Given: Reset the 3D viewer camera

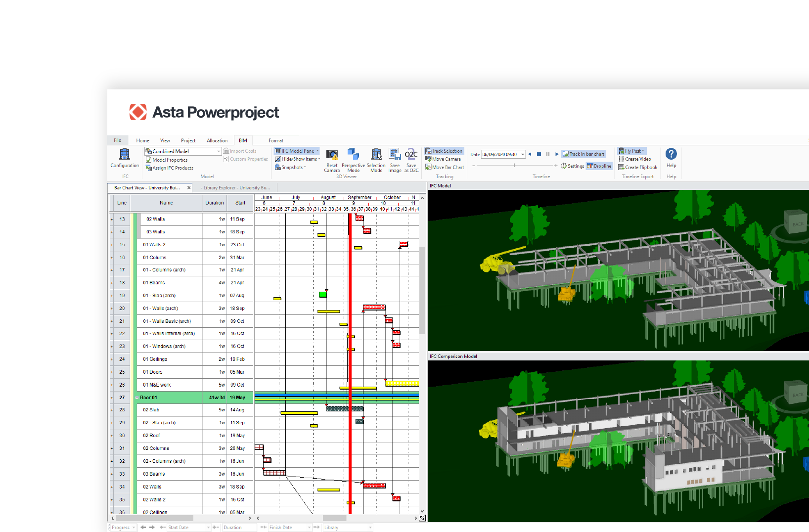Looking at the screenshot, I should (332, 160).
